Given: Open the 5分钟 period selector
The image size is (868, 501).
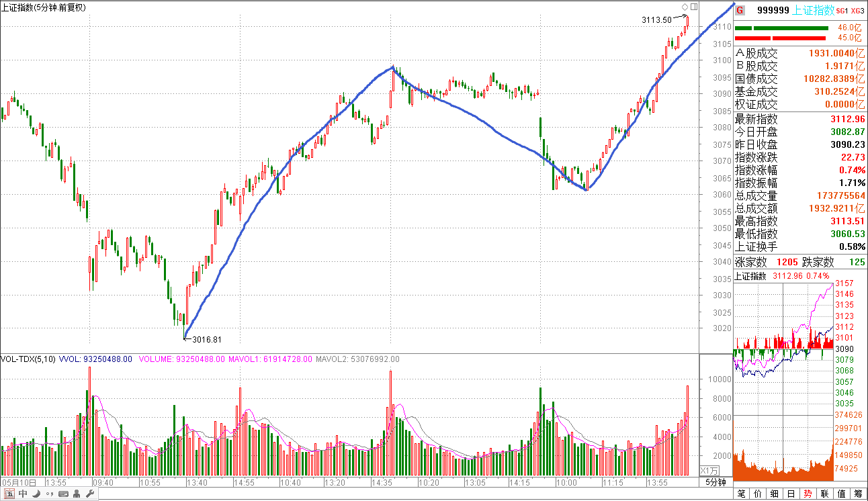Looking at the screenshot, I should [x=715, y=482].
